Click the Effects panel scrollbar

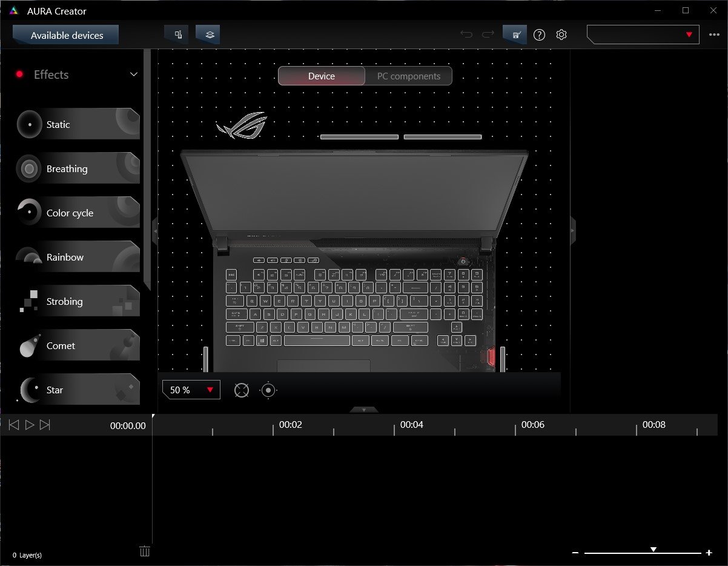click(x=147, y=170)
